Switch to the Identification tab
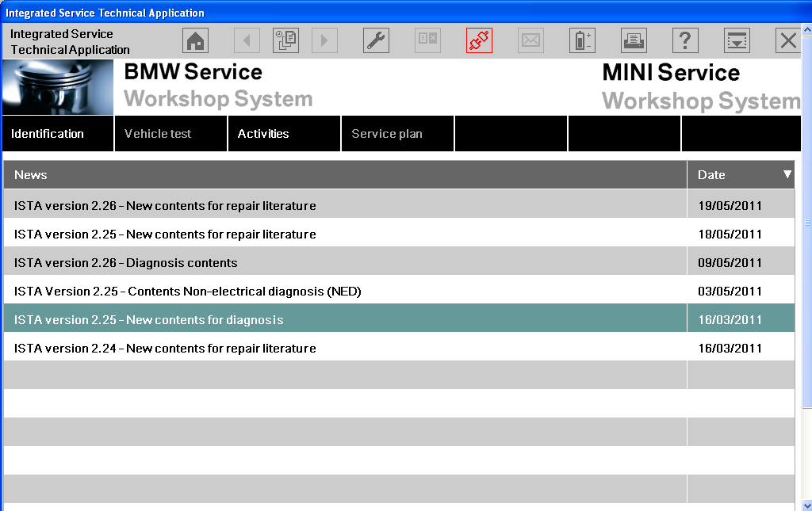This screenshot has height=511, width=812. coord(58,133)
